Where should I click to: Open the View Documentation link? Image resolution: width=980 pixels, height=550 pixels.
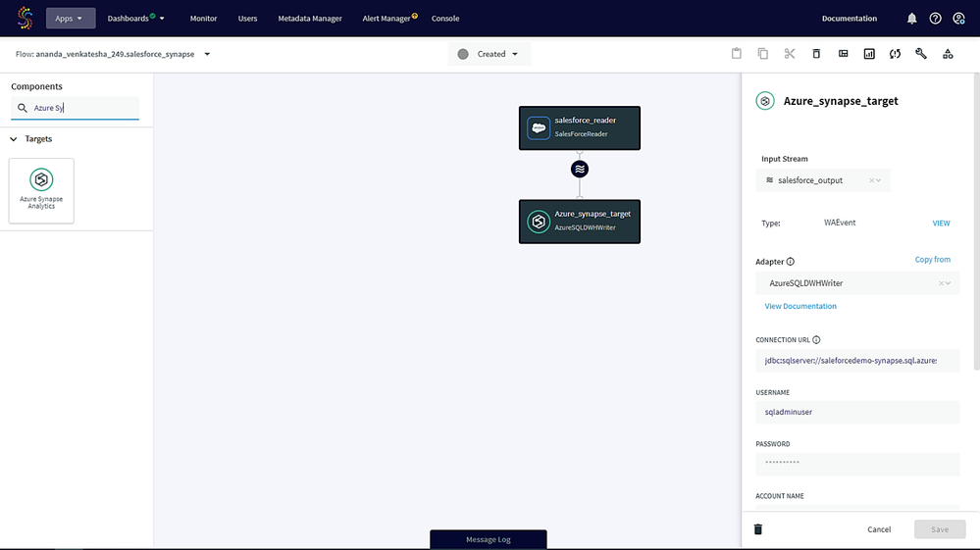(x=800, y=306)
